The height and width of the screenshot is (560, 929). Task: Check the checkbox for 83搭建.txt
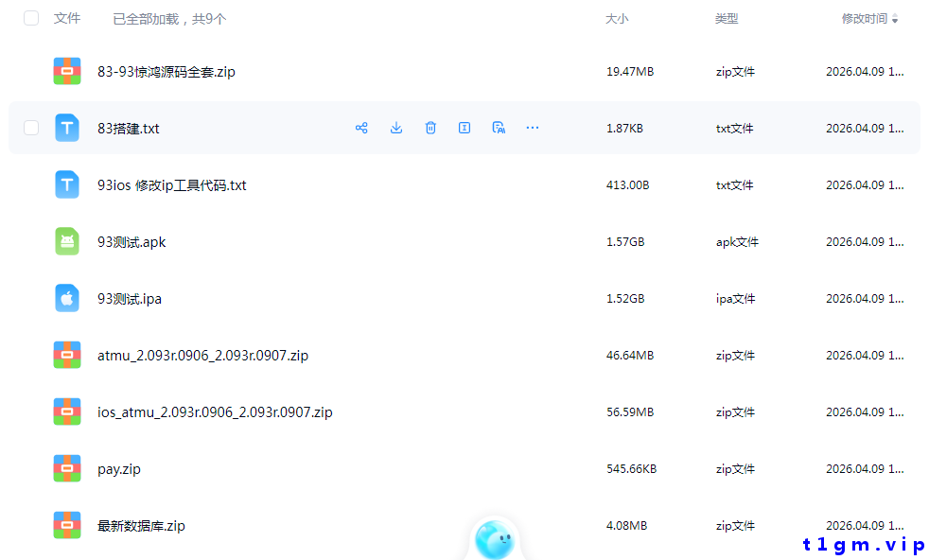coord(31,128)
